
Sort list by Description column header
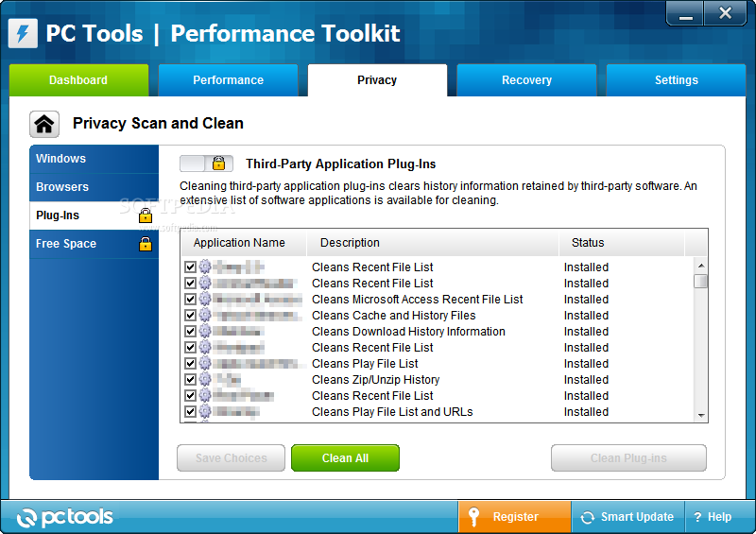(x=433, y=243)
